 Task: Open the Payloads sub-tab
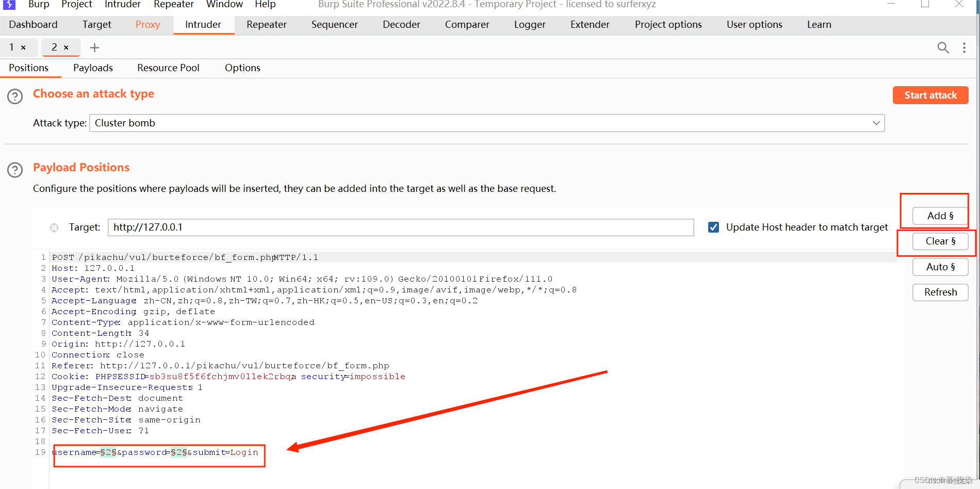pyautogui.click(x=93, y=68)
